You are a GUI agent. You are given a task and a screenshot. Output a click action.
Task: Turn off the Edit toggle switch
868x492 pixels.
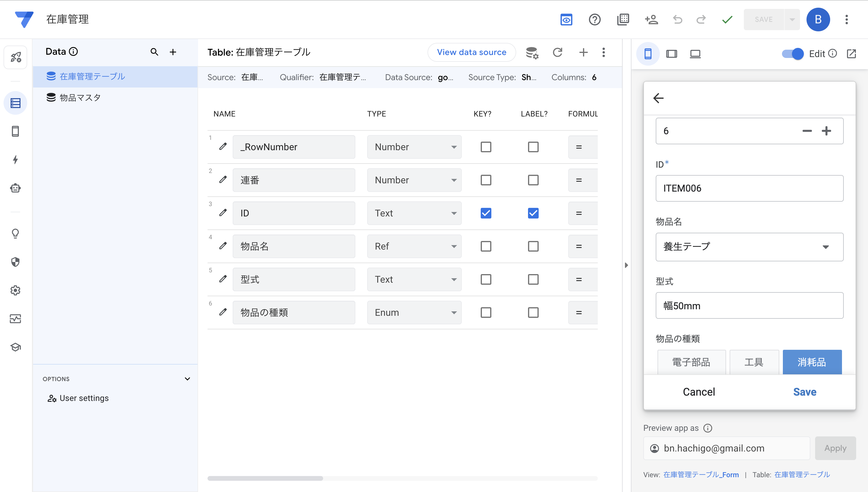792,54
